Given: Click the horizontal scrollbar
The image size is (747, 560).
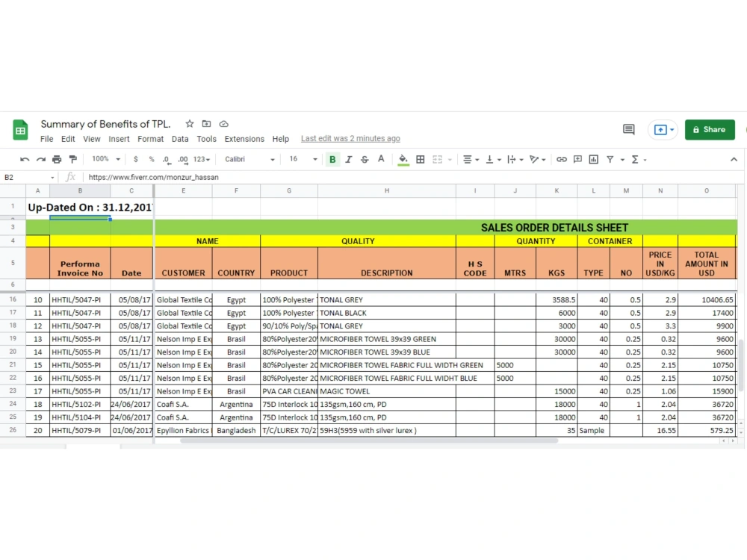Looking at the screenshot, I should [369, 441].
